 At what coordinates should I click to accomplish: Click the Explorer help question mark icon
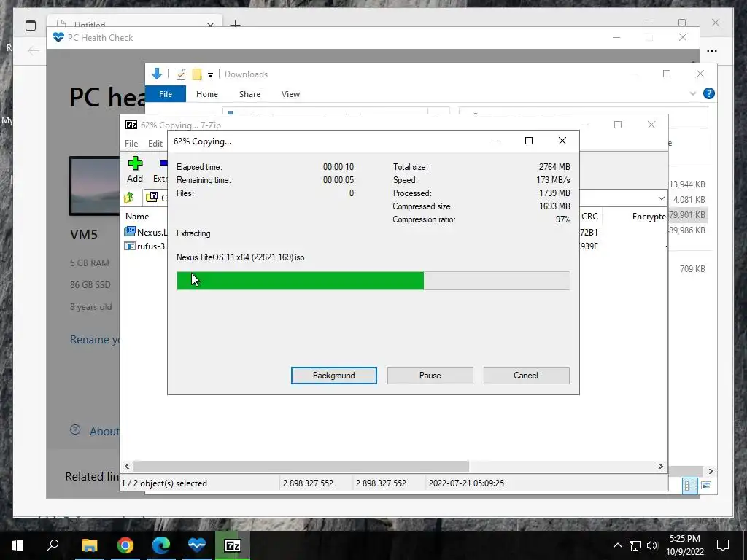[709, 94]
